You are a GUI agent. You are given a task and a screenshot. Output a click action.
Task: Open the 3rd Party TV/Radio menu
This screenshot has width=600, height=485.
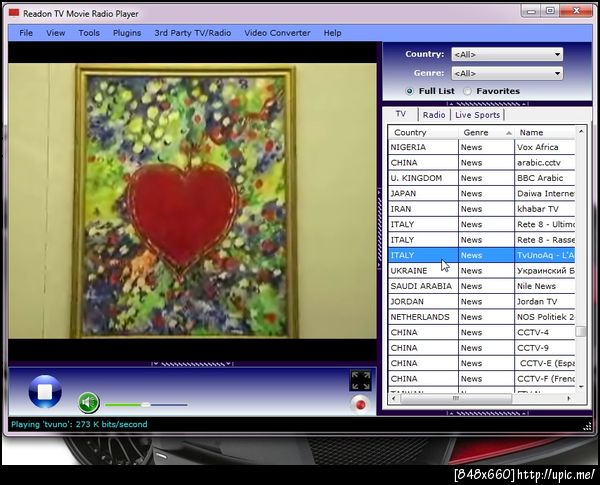(x=192, y=33)
